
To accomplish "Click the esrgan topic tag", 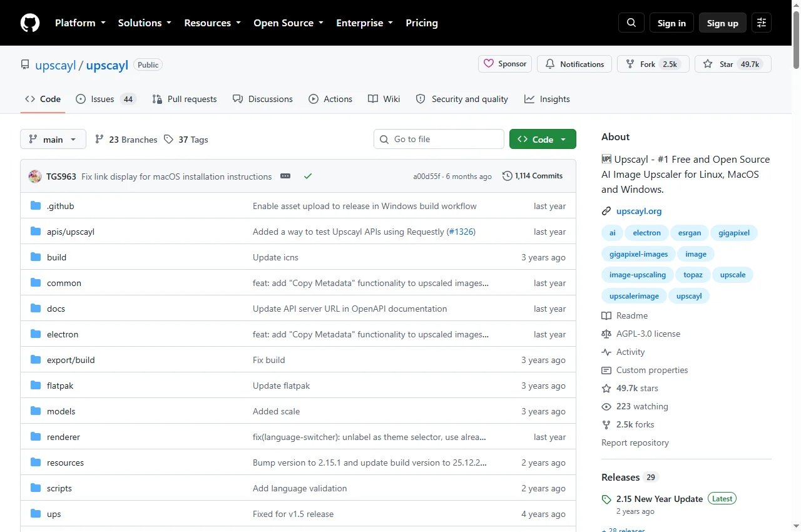I will (x=689, y=233).
